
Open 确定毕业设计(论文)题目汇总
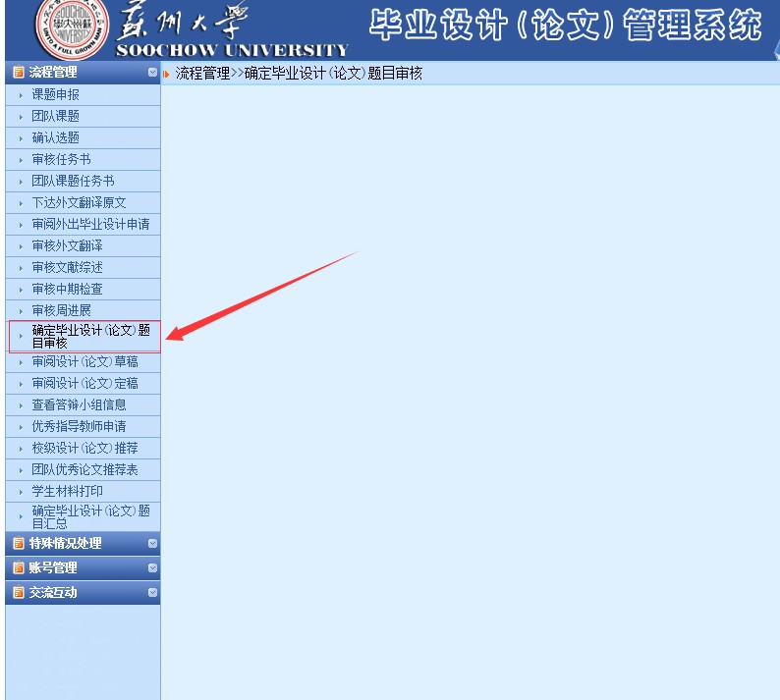[91, 516]
